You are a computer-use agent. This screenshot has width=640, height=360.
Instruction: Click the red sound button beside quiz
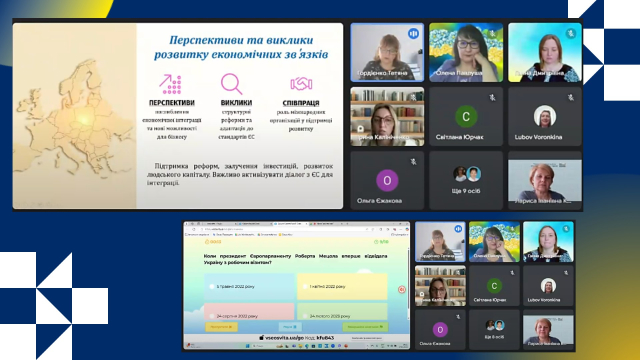coord(402,289)
